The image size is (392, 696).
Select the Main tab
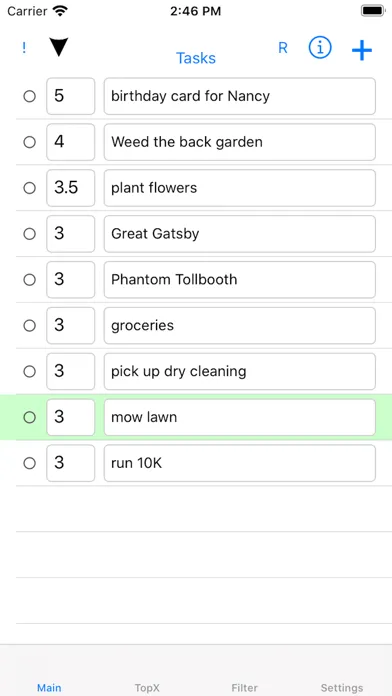click(x=49, y=688)
